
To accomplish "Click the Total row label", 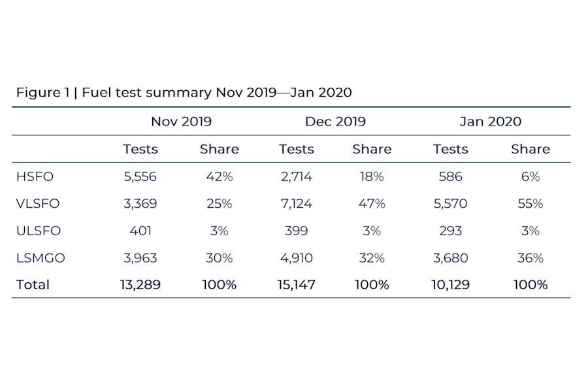I will (33, 285).
